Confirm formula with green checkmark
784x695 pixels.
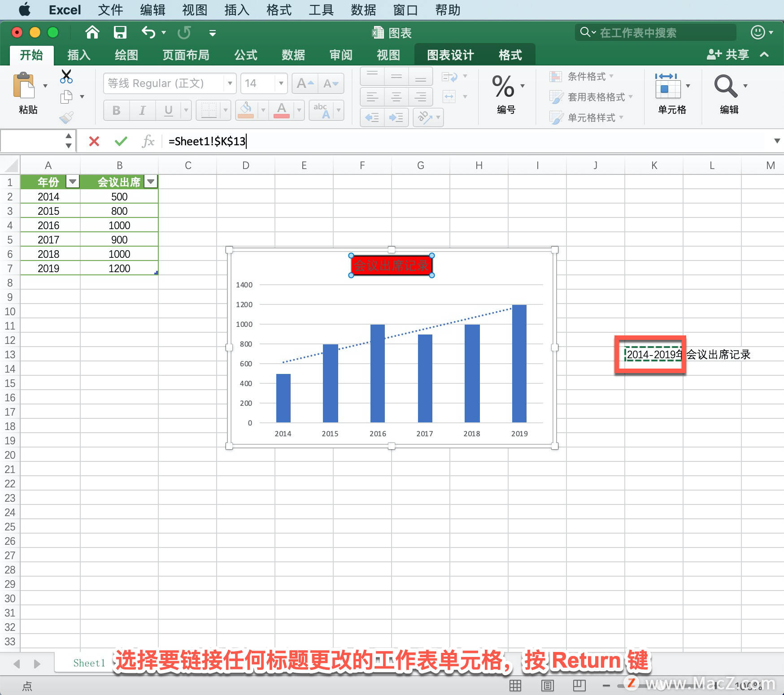[x=121, y=142]
